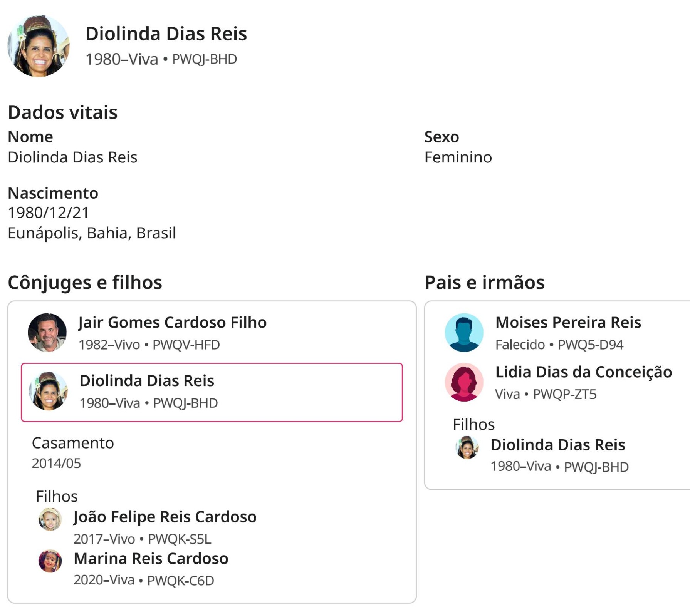Viewport: 690px width, 616px height.
Task: Click Marina Reis Cardoso's small photo
Action: click(50, 561)
